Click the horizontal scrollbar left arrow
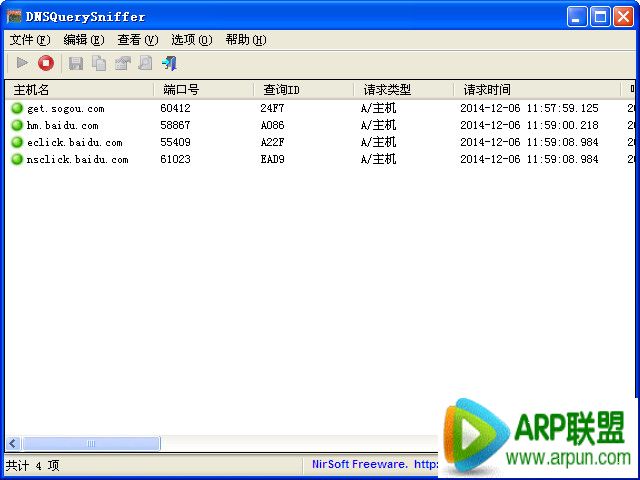640x480 pixels. pyautogui.click(x=13, y=443)
